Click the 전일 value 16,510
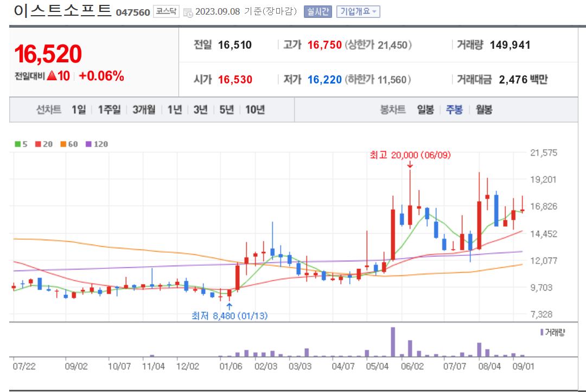Viewport: 586px width, 392px height. click(235, 45)
